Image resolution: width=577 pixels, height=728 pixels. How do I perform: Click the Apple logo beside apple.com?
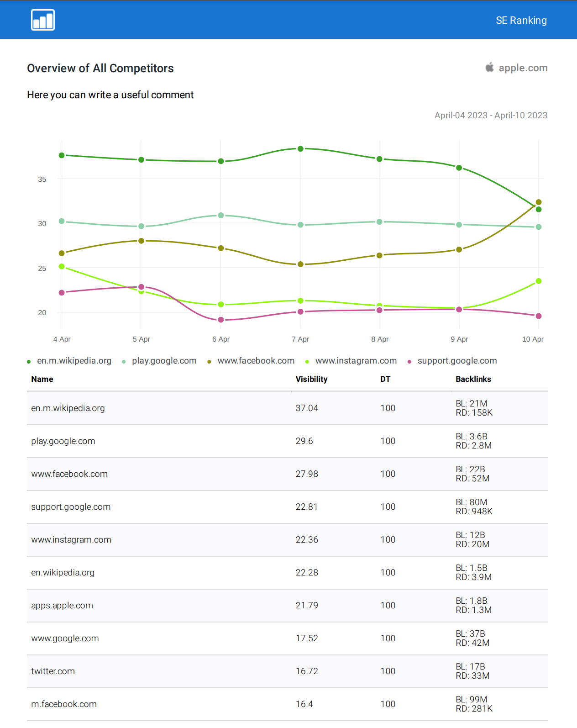489,68
